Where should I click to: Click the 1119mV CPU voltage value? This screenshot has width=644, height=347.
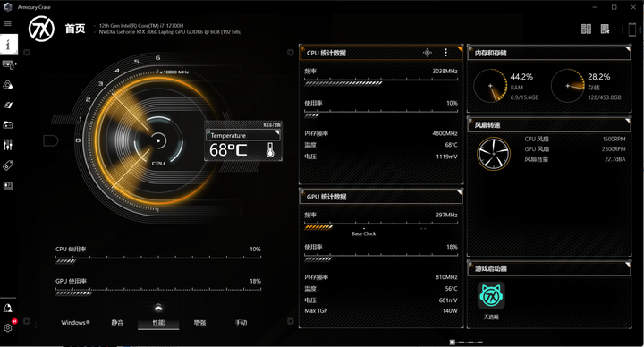(x=446, y=157)
